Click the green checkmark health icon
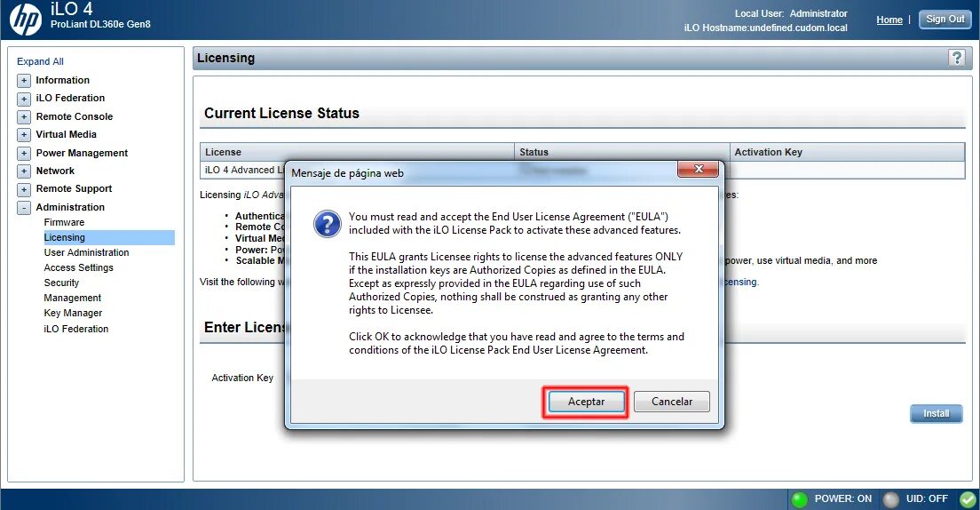Viewport: 980px width, 510px height. click(968, 499)
